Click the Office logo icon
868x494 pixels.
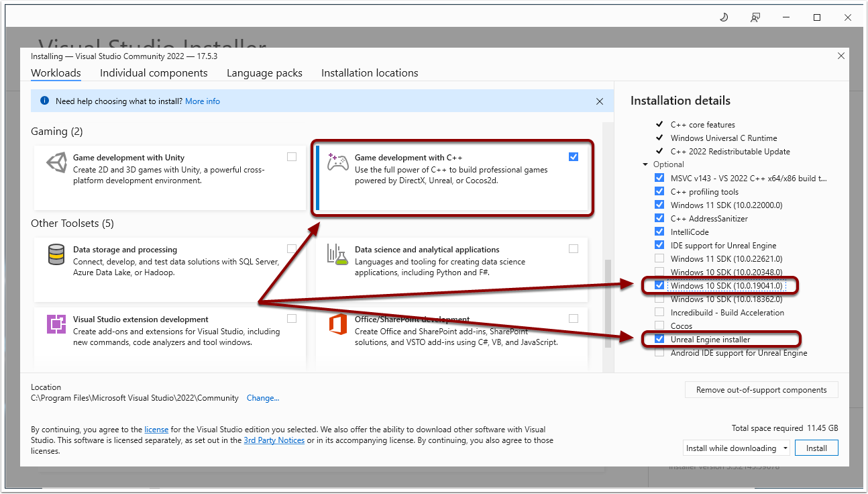(x=337, y=324)
